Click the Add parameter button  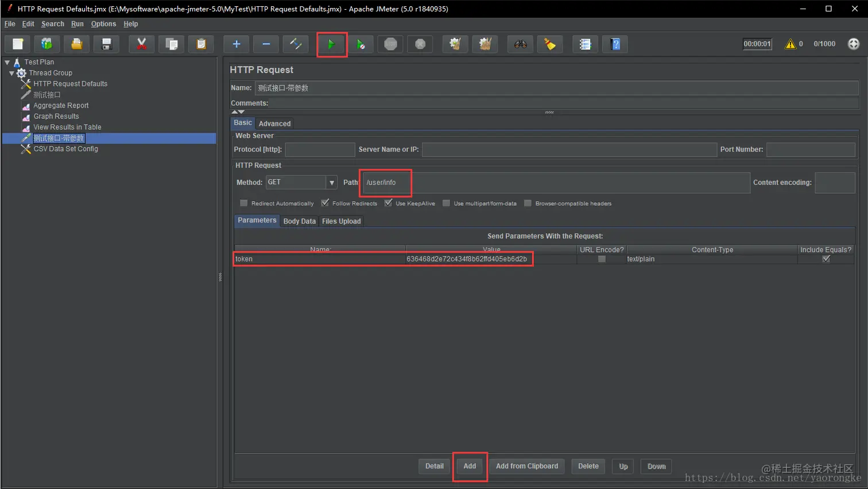470,467
